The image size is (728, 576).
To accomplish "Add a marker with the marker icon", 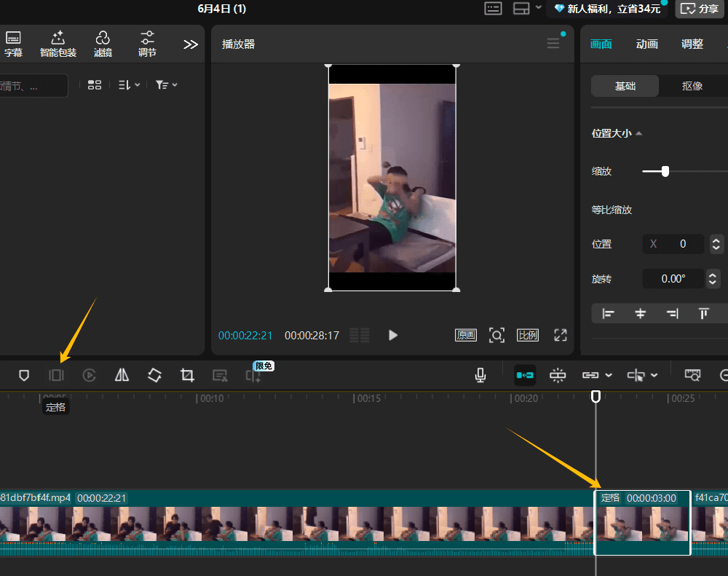I will click(x=24, y=375).
